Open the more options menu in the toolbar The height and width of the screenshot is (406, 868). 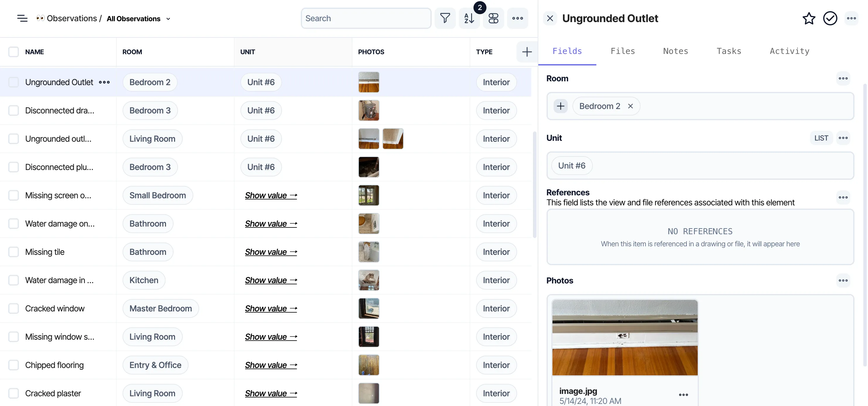pyautogui.click(x=518, y=18)
